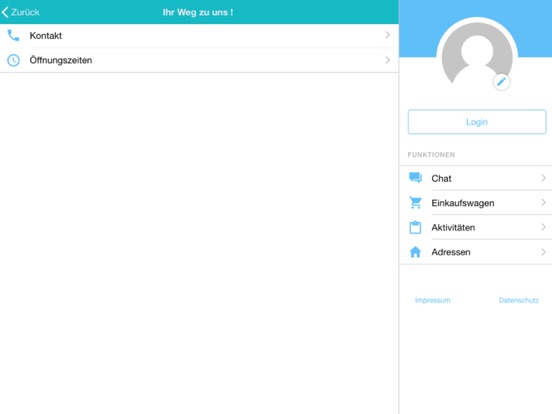Click the chevron beside Chat

(x=543, y=178)
